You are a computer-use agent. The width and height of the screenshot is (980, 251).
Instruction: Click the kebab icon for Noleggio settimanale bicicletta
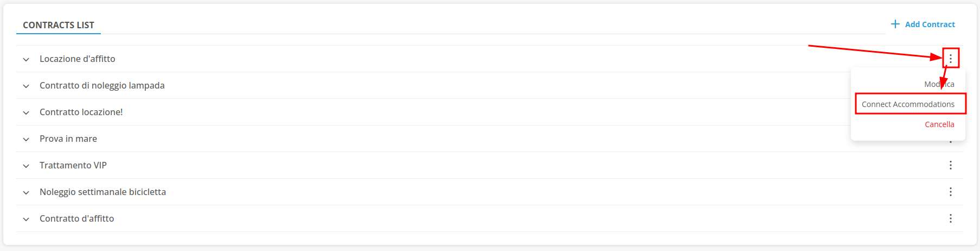(x=950, y=192)
